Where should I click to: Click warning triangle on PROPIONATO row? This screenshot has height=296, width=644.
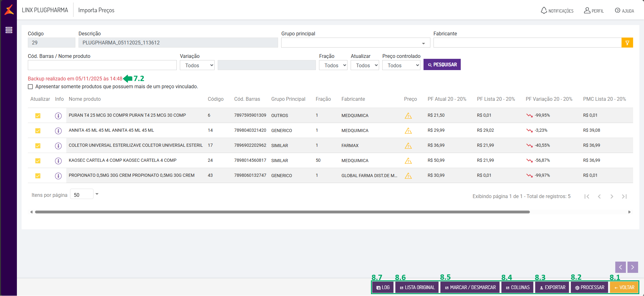[408, 176]
